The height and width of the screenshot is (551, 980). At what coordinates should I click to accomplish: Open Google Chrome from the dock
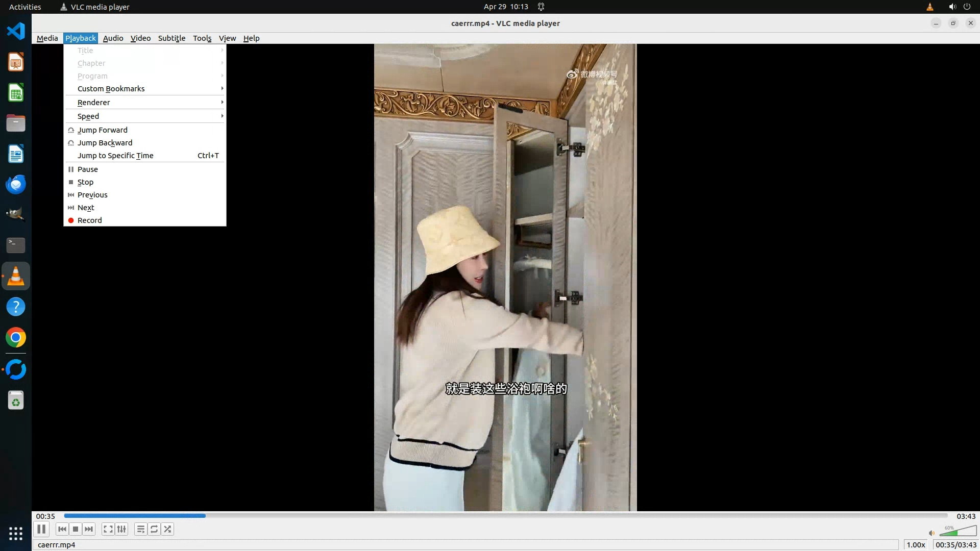pos(16,338)
